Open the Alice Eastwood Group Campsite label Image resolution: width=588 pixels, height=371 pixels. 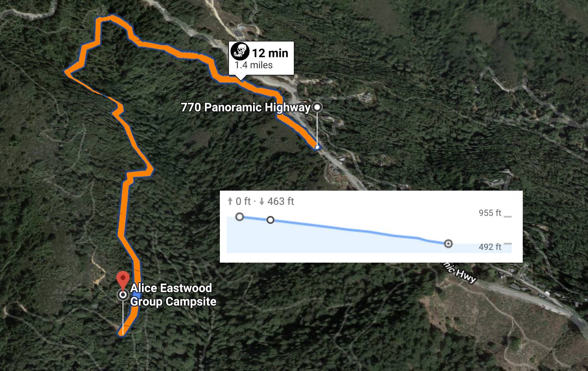click(x=173, y=295)
